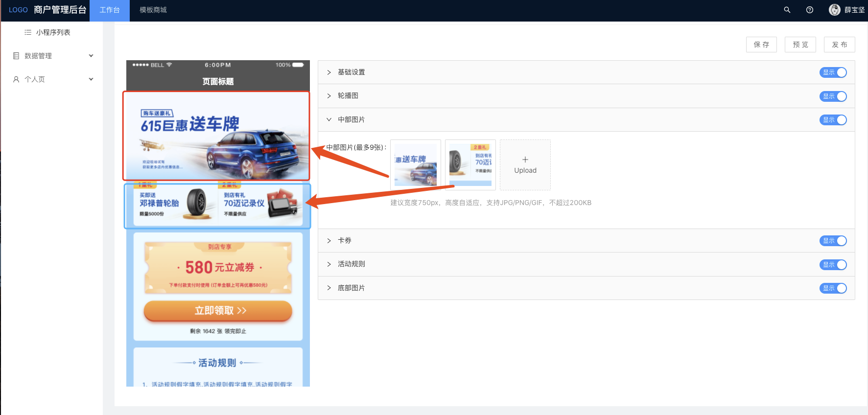The image size is (868, 415).
Task: Click the user avatar picture
Action: [835, 10]
